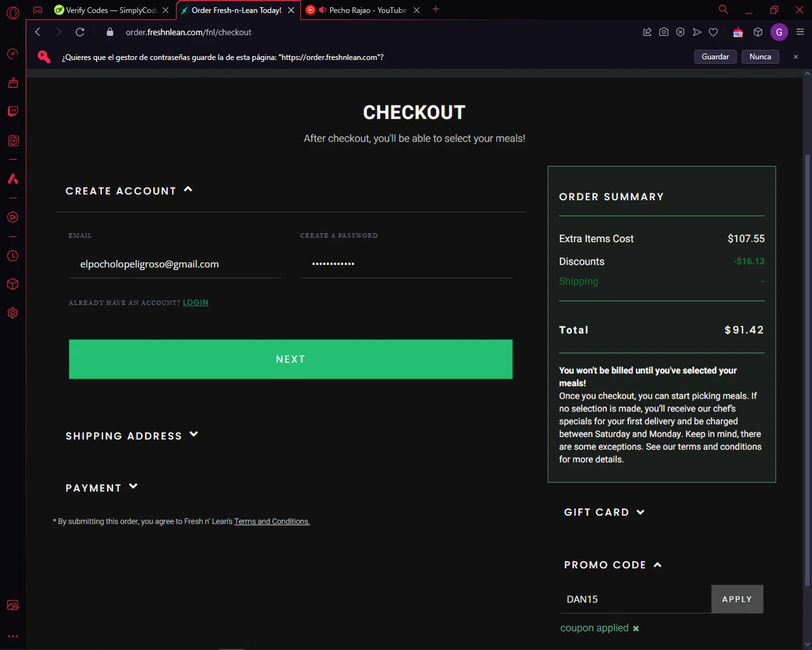
Task: Reload the current page
Action: coord(80,32)
